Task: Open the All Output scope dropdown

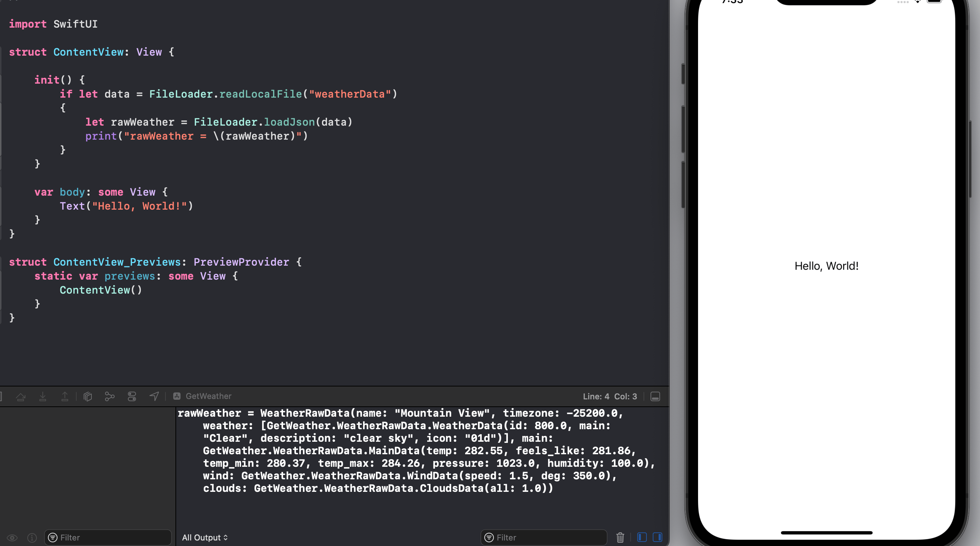Action: (205, 538)
